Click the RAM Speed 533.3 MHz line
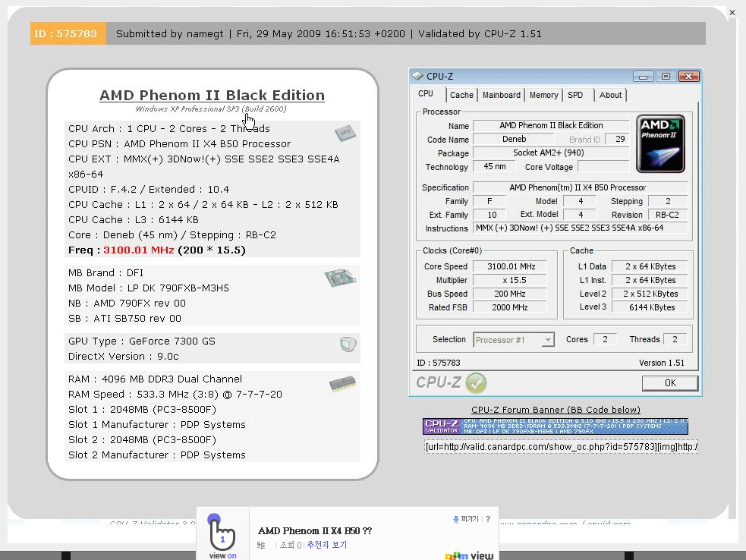Image resolution: width=746 pixels, height=560 pixels. pos(175,395)
